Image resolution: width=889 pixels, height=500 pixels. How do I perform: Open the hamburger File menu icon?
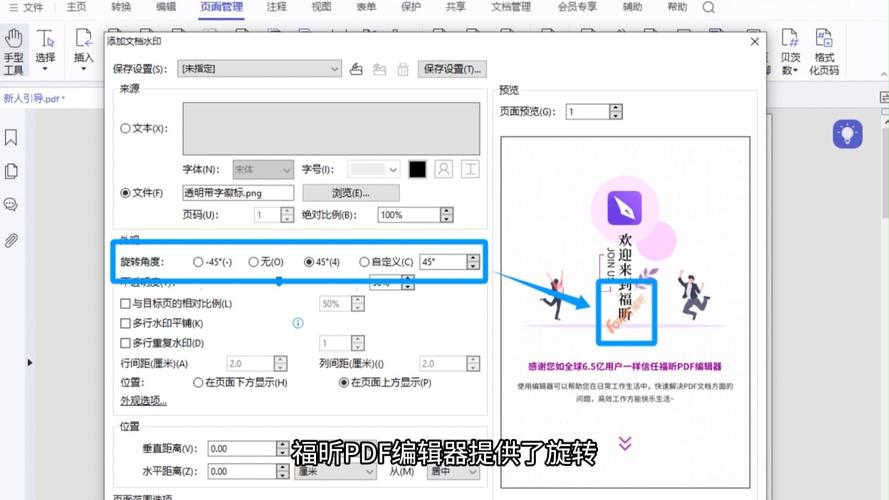[x=14, y=7]
